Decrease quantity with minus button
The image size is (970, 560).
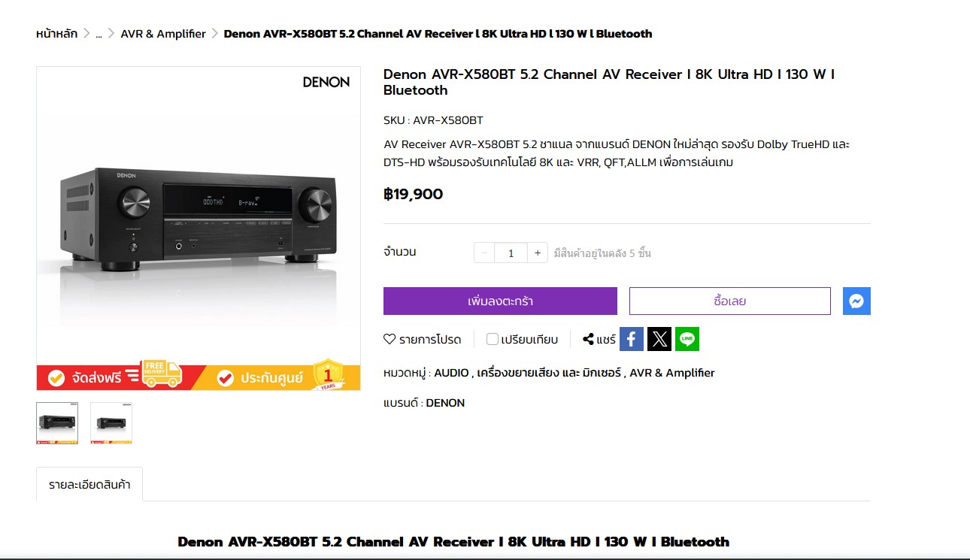tap(484, 253)
